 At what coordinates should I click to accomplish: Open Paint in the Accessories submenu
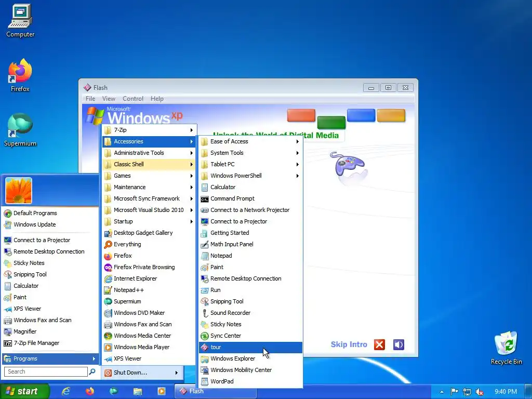coord(250,267)
